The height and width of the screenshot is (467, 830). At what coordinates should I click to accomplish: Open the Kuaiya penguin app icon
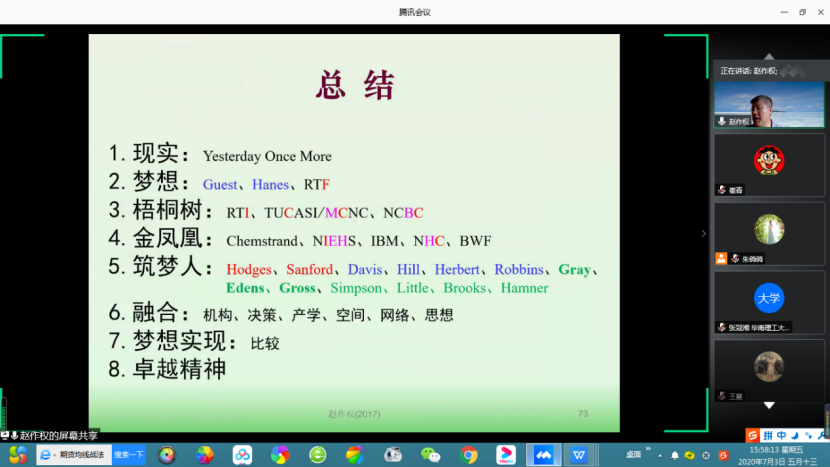coord(393,455)
